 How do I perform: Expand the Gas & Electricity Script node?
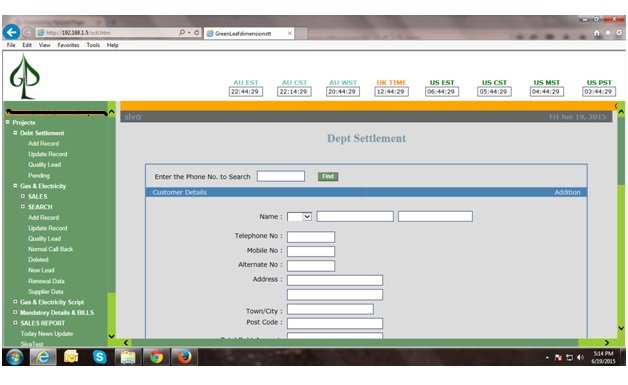[15, 302]
